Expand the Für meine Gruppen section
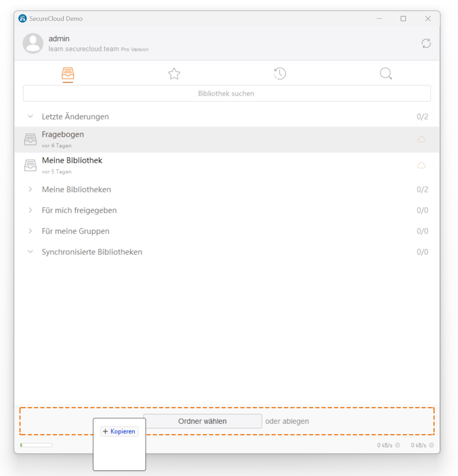This screenshot has width=458, height=476. click(x=30, y=231)
